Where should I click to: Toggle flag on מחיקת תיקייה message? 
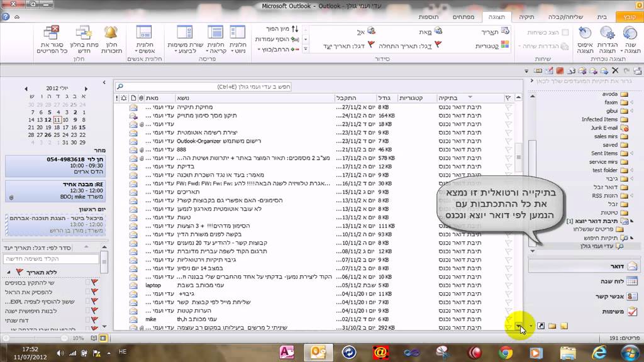(x=508, y=107)
